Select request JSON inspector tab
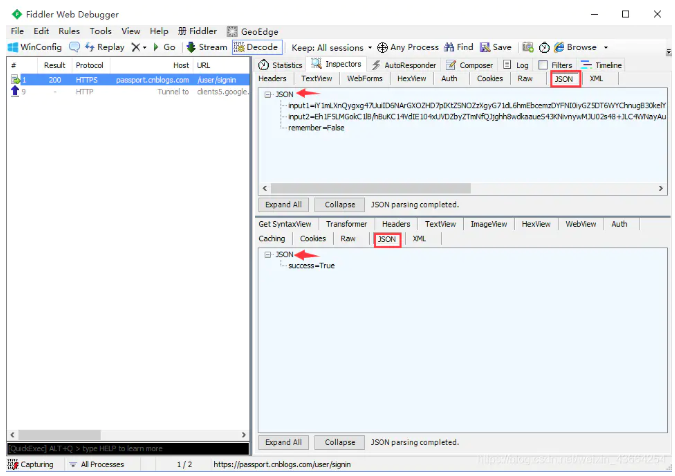 pos(564,79)
